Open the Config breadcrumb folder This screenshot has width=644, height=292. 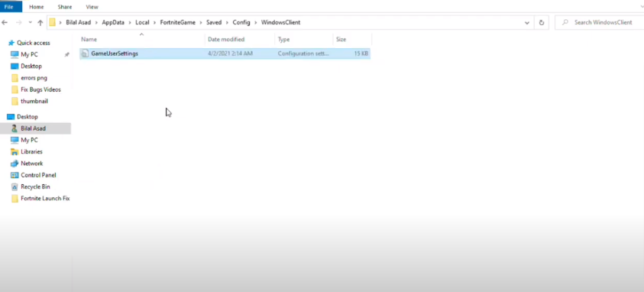click(241, 23)
